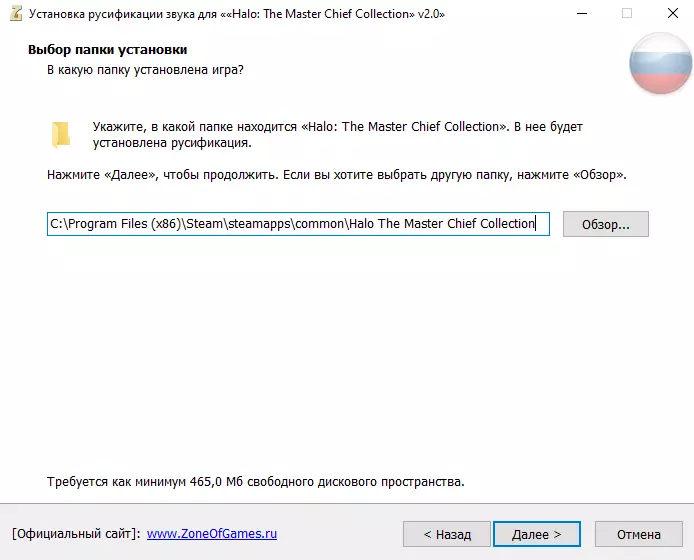Click the 465,0 Мб disk space notice

click(255, 482)
